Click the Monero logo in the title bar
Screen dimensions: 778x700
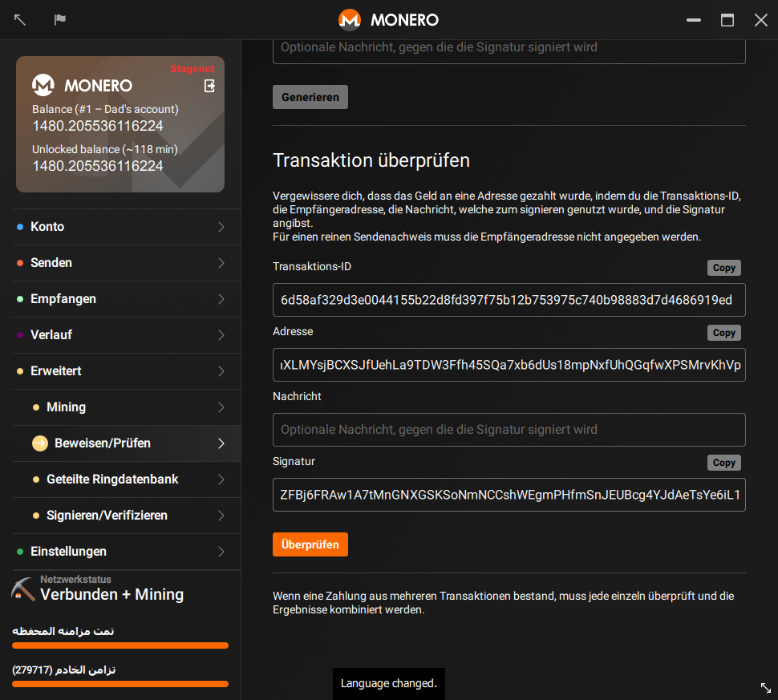350,20
